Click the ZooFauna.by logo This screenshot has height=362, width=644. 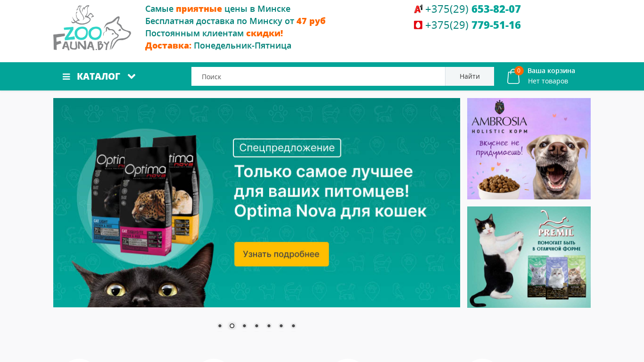pos(92,28)
